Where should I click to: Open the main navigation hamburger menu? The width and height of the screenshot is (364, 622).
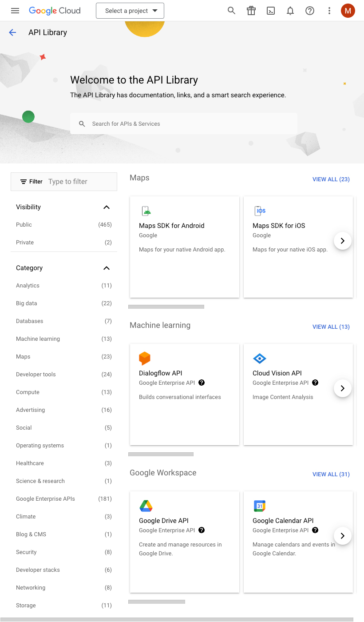pos(15,11)
